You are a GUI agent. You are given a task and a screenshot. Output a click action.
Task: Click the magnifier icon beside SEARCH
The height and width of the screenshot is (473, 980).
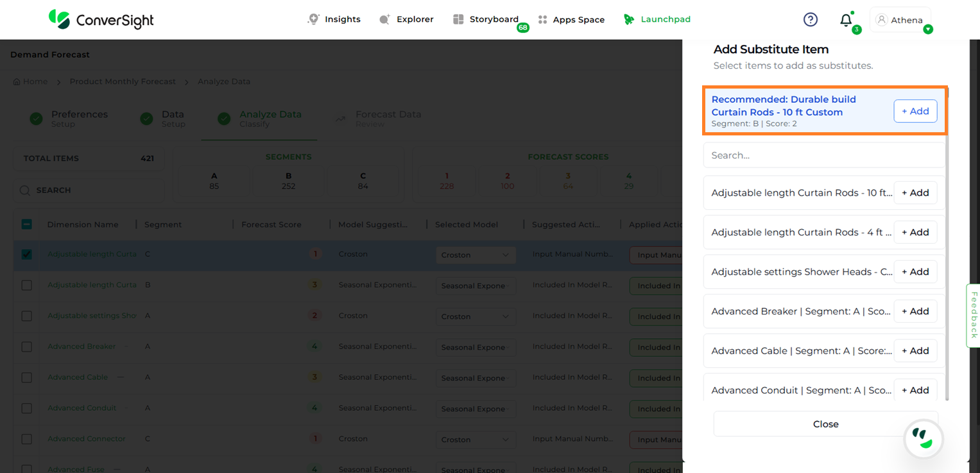coord(25,191)
